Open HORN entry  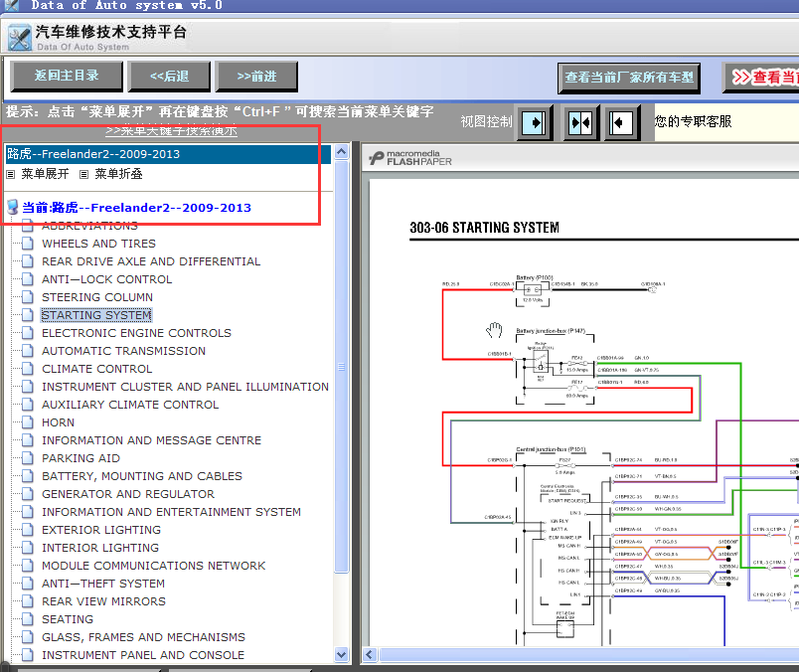tap(58, 422)
